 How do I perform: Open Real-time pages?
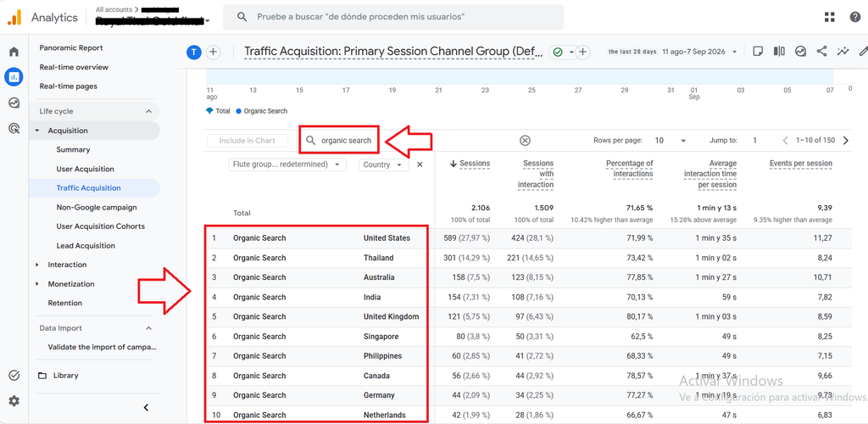coord(68,86)
